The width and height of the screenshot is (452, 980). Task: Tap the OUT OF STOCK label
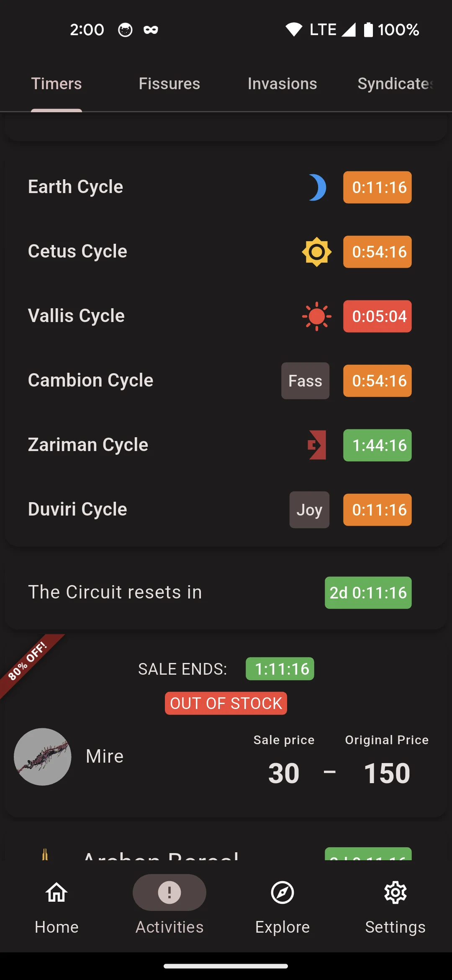pyautogui.click(x=226, y=703)
